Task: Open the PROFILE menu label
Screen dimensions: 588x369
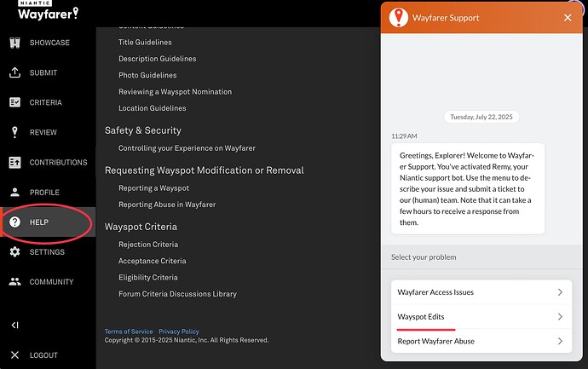Action: [x=44, y=193]
